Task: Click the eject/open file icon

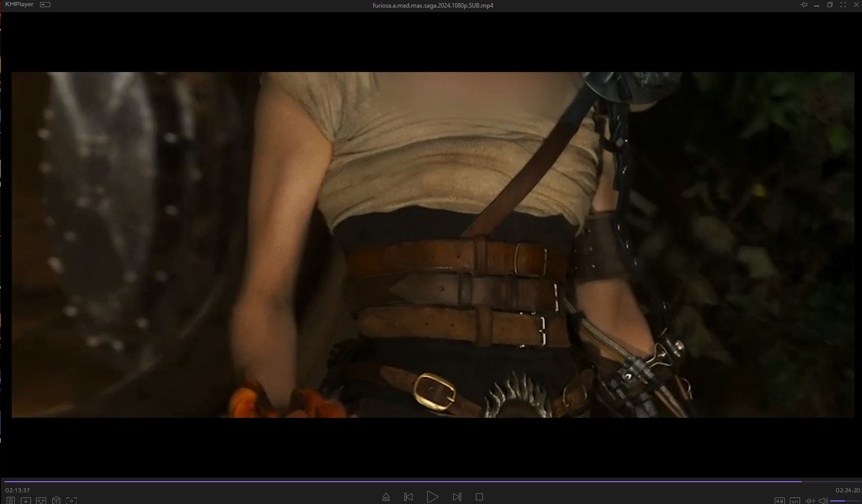Action: pos(386,497)
